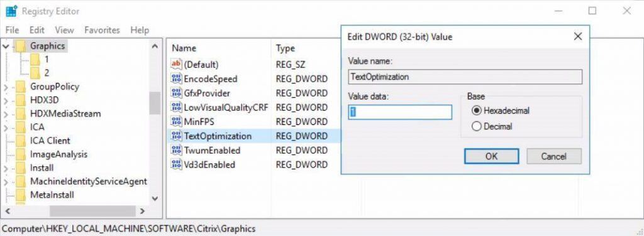The height and width of the screenshot is (236, 644).
Task: Select the LowVisualQualityCRF DWORD icon
Action: 176,107
